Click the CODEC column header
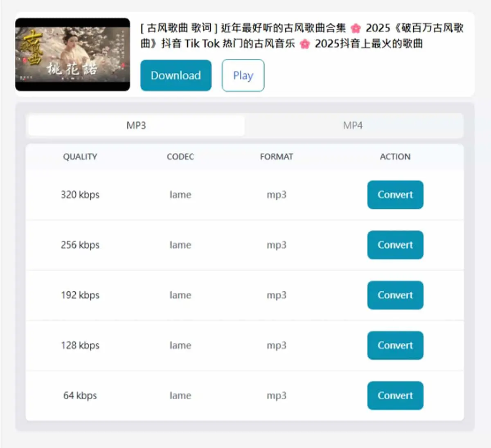Viewport: 491px width, 448px height. [x=180, y=157]
